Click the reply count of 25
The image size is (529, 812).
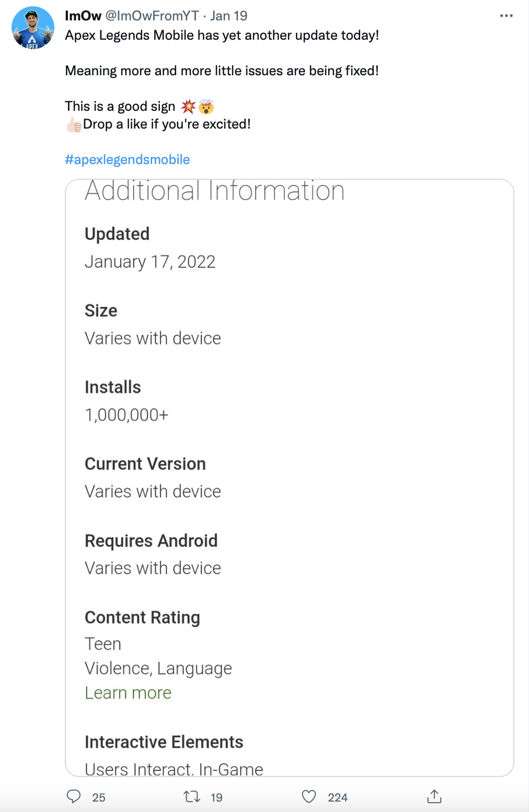[x=99, y=797]
